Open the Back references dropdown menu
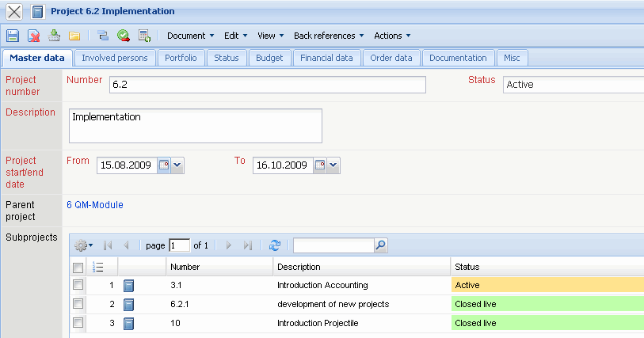The width and height of the screenshot is (644, 338). pos(329,36)
